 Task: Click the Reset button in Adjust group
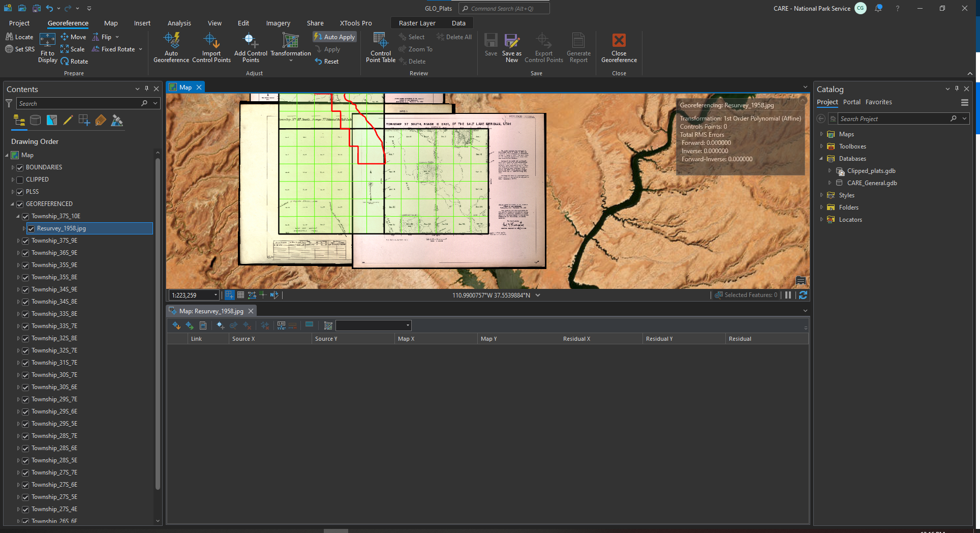coord(326,62)
